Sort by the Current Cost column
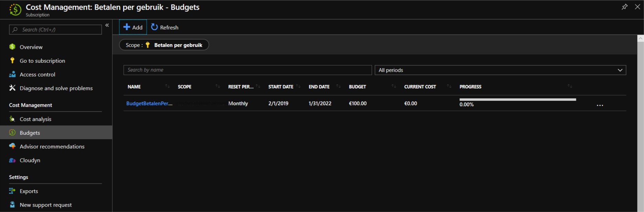 click(x=420, y=87)
